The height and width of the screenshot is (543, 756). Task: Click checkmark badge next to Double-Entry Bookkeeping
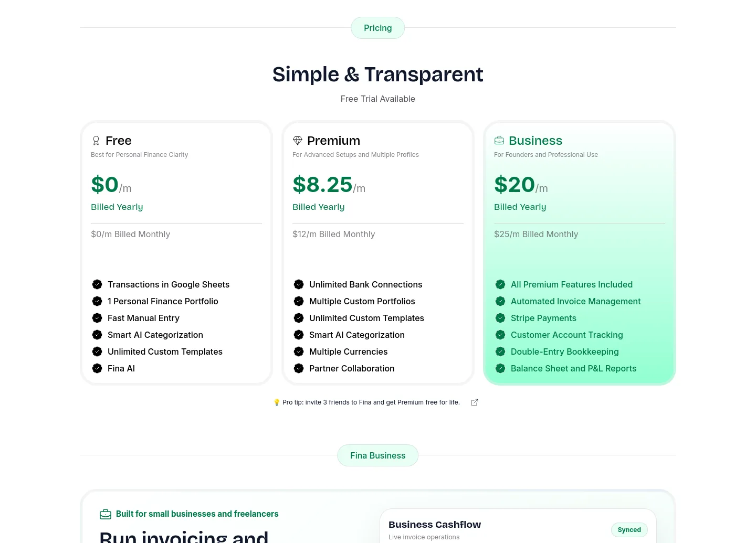(x=500, y=352)
